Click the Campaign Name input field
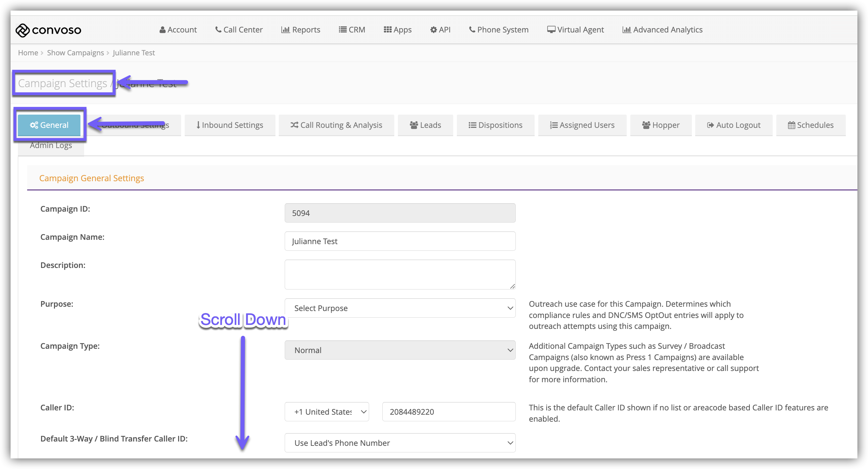This screenshot has width=868, height=469. pyautogui.click(x=400, y=241)
